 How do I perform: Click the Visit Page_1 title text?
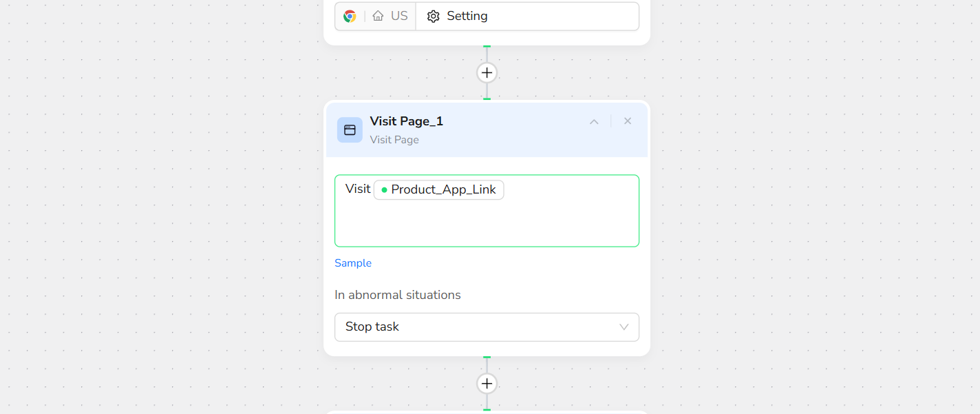point(406,121)
